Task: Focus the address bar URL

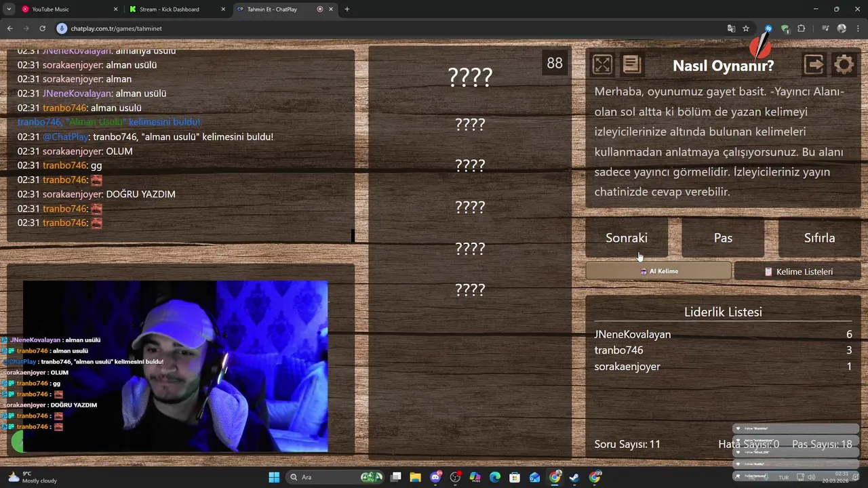Action: [x=116, y=28]
